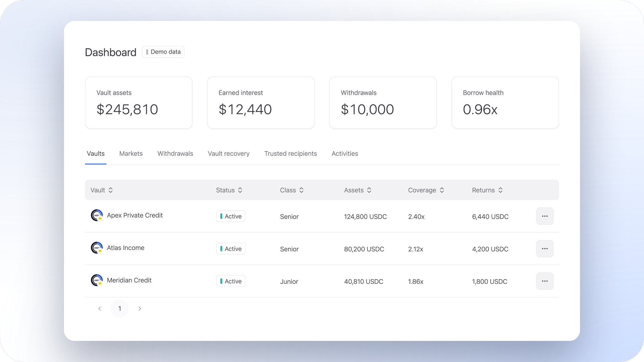
Task: Click the Meridian Credit vault logo icon
Action: pos(97,280)
